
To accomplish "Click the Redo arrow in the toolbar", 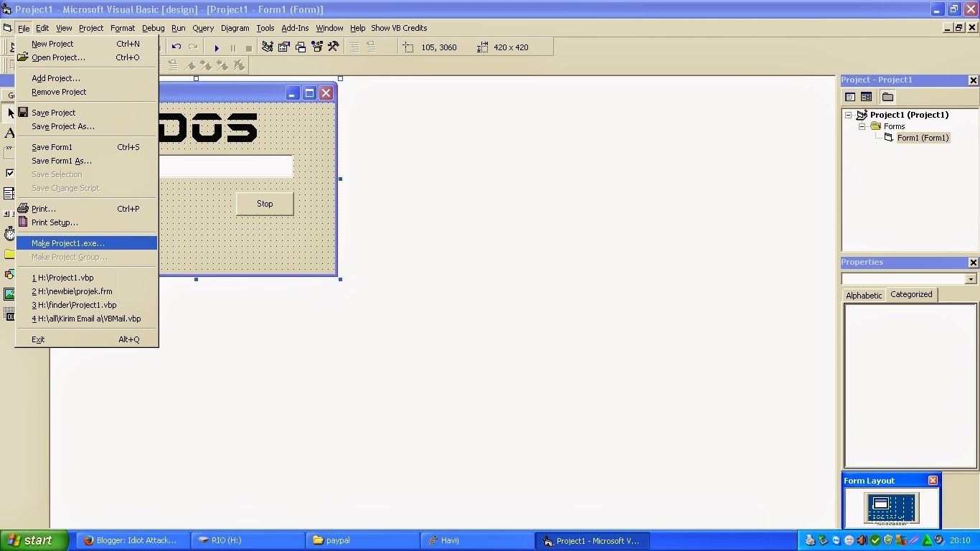I will point(192,47).
